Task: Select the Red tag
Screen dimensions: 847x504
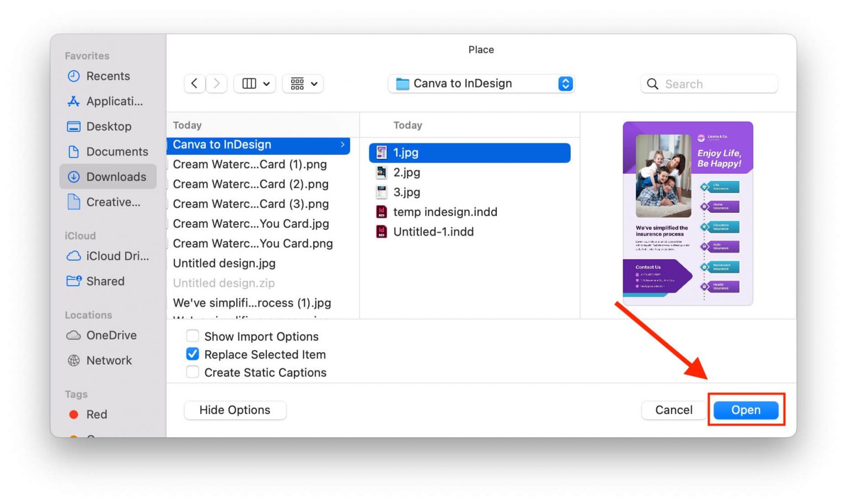Action: click(x=96, y=414)
